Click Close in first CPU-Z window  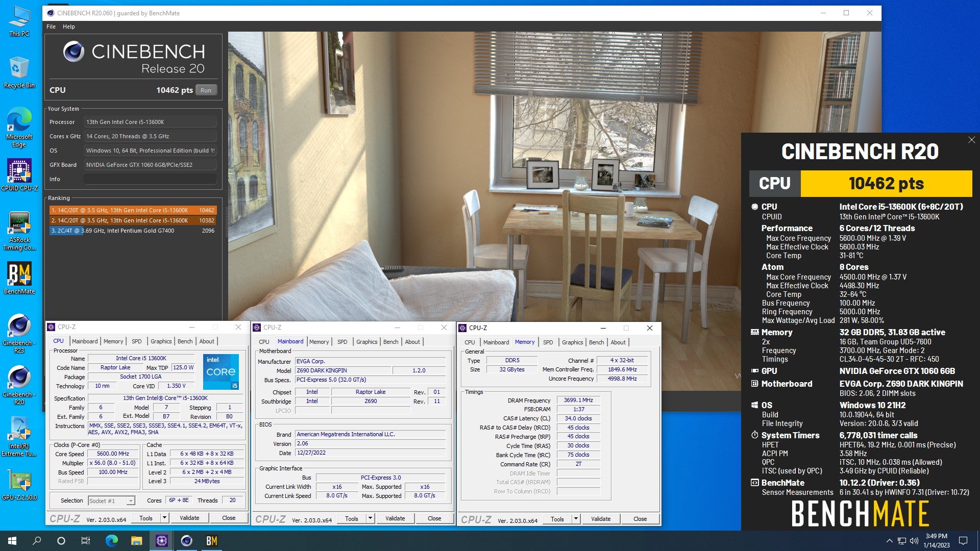click(229, 518)
